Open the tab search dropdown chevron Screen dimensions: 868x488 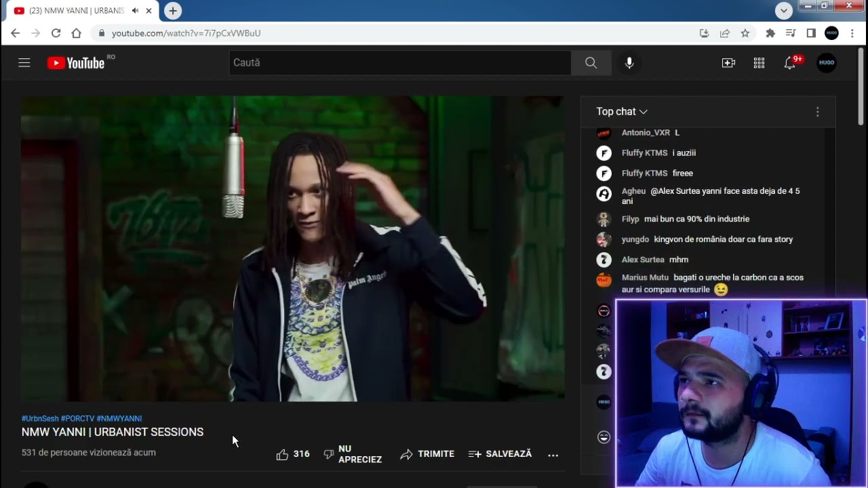784,11
